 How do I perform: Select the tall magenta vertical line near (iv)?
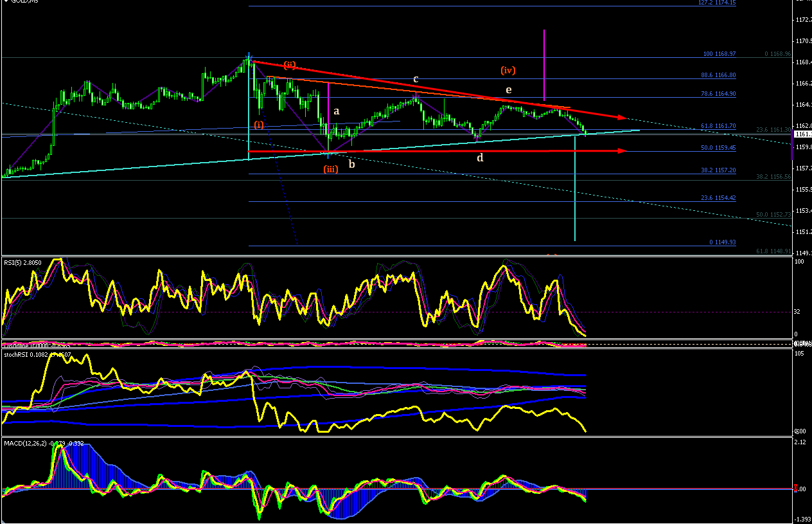(544, 65)
